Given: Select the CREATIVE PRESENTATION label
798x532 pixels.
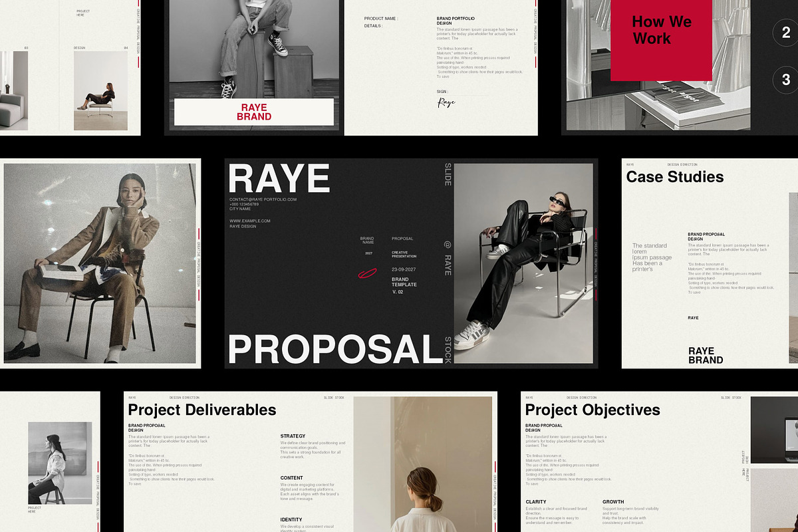Looking at the screenshot, I should [x=404, y=254].
